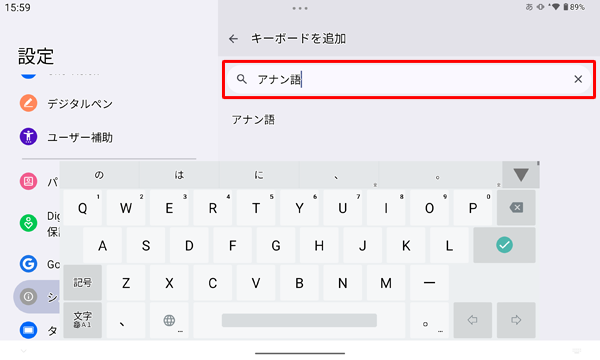The image size is (600, 360).
Task: Tap the pink privacy icon in the sidebar
Action: (28, 181)
